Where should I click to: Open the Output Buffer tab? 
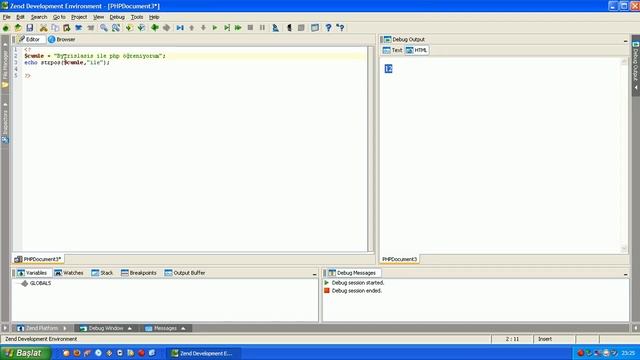[x=185, y=273]
